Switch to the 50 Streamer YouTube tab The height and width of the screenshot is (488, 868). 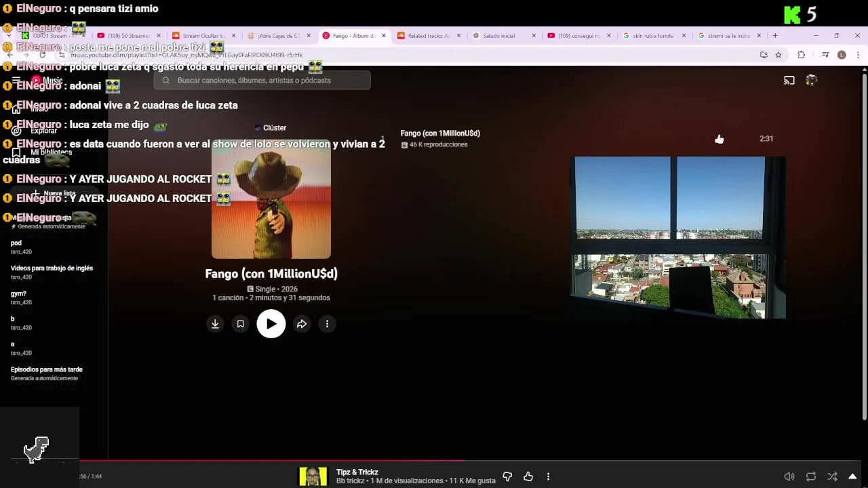[127, 36]
